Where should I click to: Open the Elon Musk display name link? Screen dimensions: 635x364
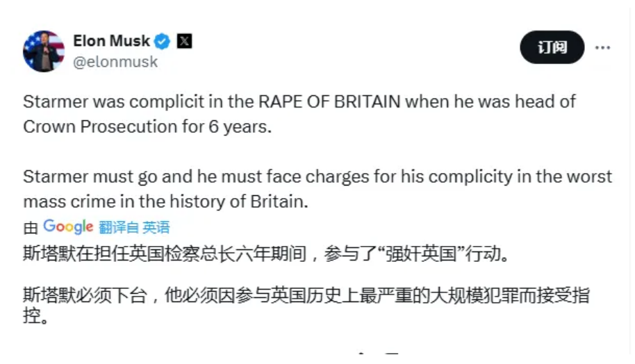(111, 41)
